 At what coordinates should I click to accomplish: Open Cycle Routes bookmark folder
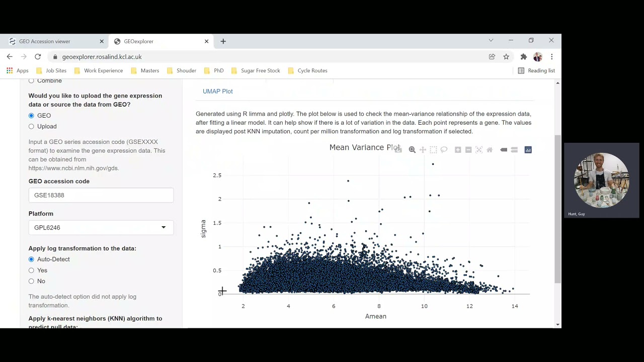[307, 70]
